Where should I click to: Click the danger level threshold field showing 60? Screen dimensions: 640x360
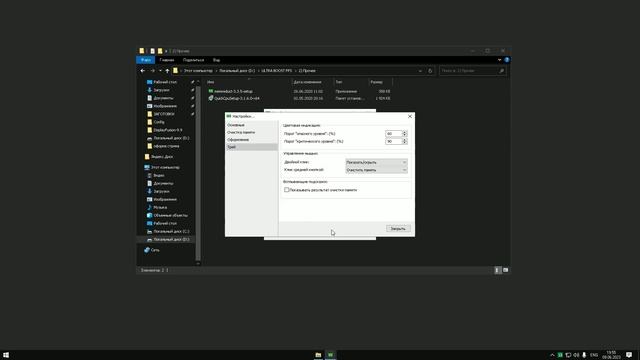[x=393, y=133]
